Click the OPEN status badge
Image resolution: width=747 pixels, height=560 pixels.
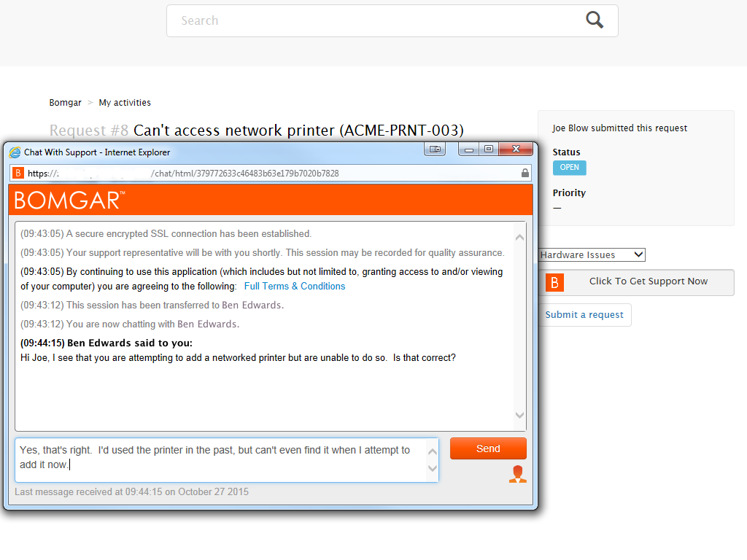click(x=569, y=168)
